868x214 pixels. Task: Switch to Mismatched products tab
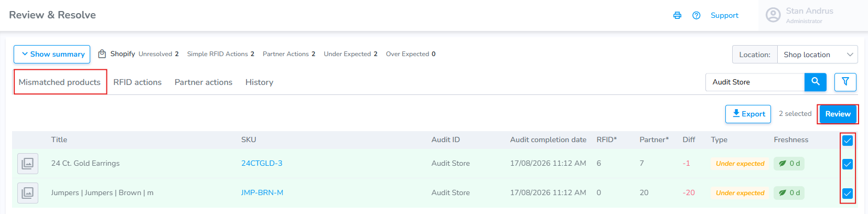tap(60, 82)
